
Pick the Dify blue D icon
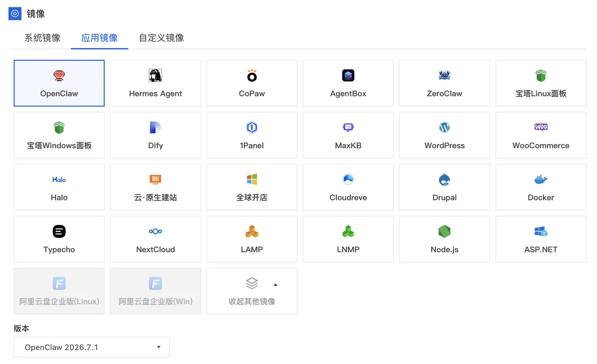pyautogui.click(x=155, y=127)
